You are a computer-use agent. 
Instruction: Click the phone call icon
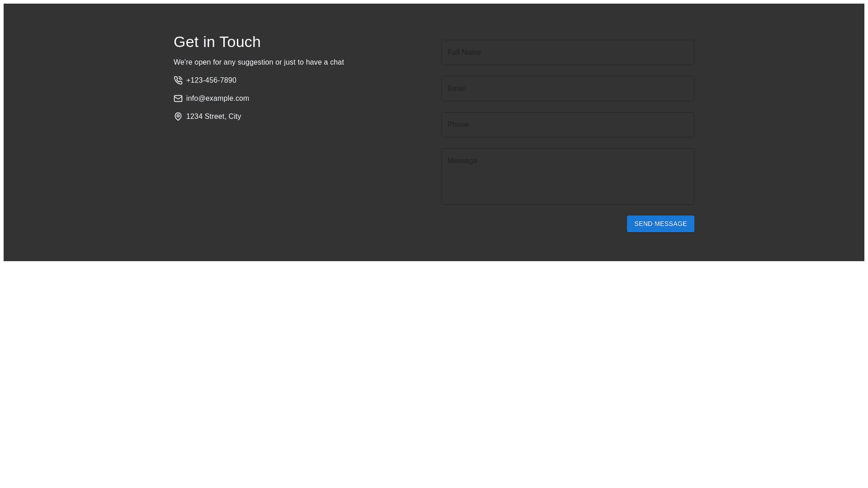point(178,80)
